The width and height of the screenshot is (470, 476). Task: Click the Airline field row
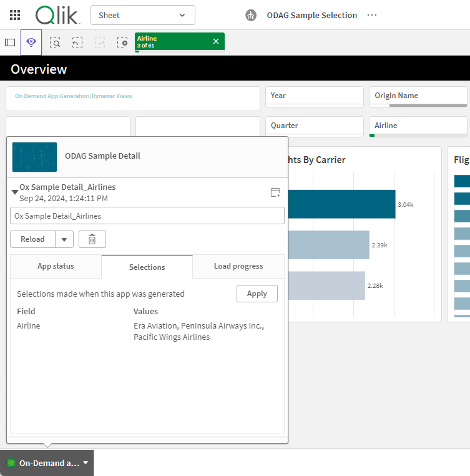(29, 325)
